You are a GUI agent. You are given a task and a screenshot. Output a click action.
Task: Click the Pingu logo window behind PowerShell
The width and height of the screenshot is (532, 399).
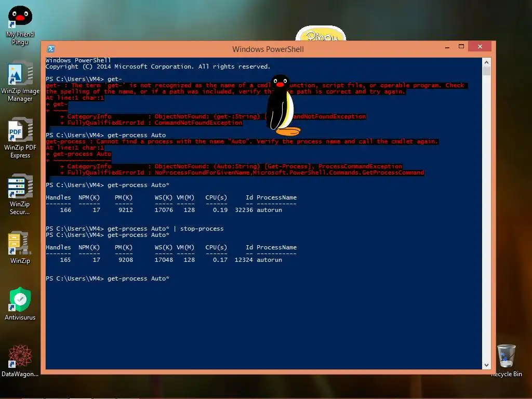pos(321,34)
